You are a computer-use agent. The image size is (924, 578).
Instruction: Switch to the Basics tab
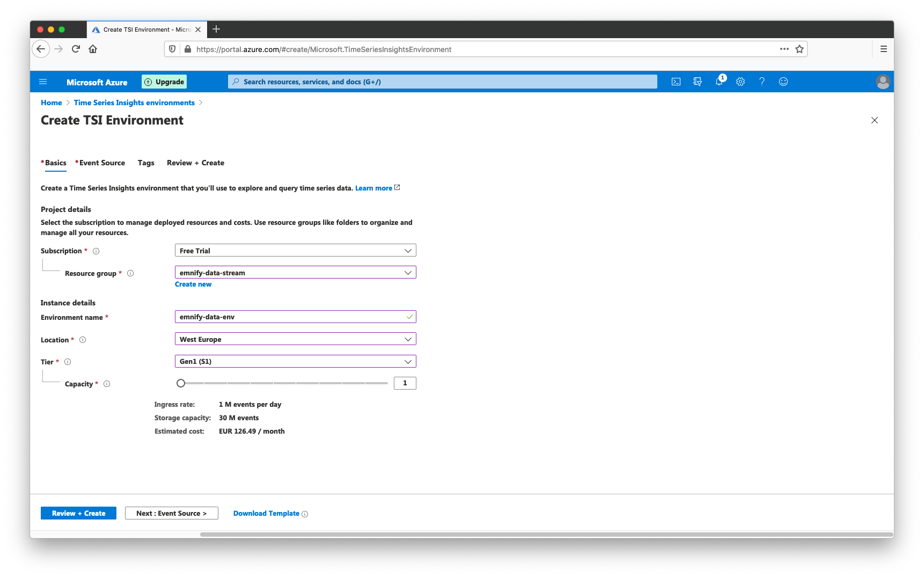coord(55,163)
